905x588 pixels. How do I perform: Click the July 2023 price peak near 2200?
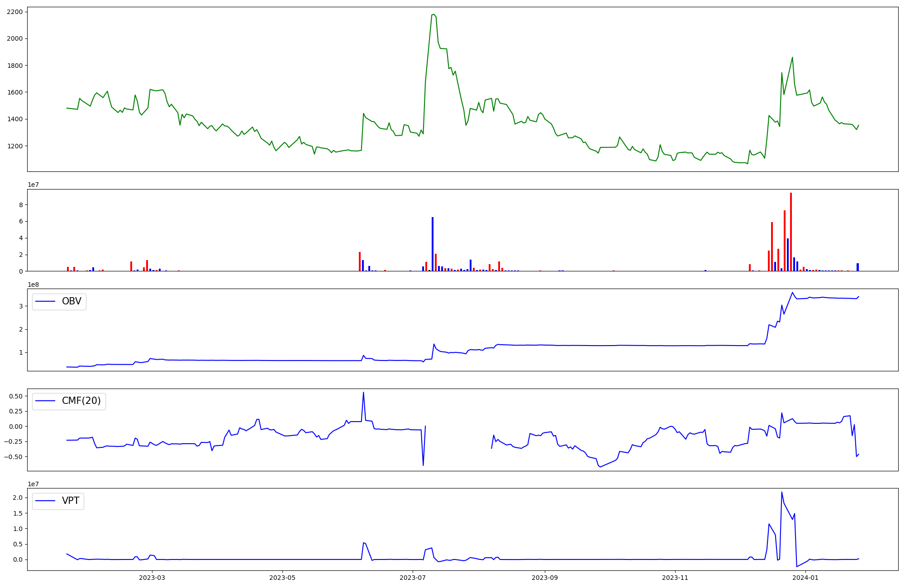coord(433,14)
